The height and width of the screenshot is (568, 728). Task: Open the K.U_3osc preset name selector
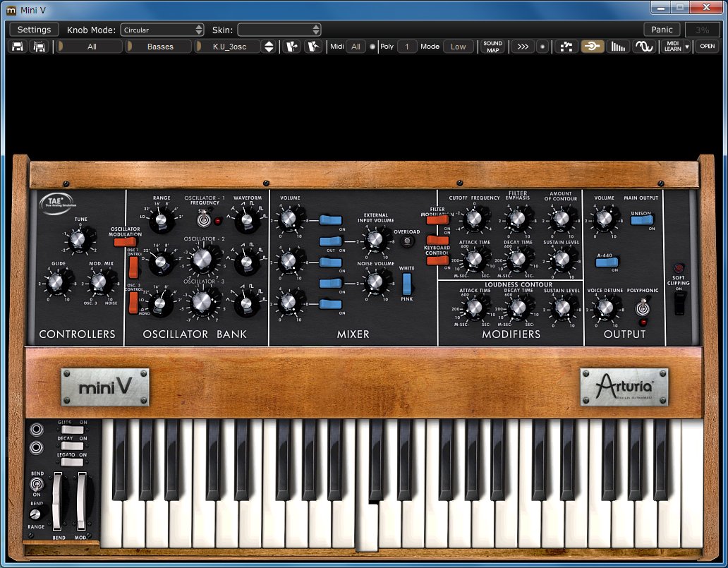pyautogui.click(x=228, y=47)
